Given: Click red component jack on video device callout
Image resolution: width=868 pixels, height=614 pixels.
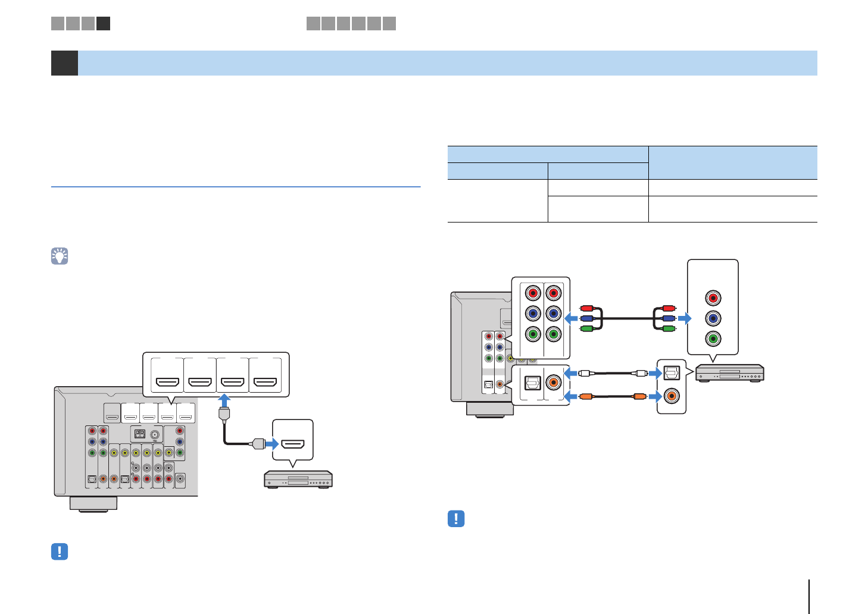Looking at the screenshot, I should [x=713, y=297].
